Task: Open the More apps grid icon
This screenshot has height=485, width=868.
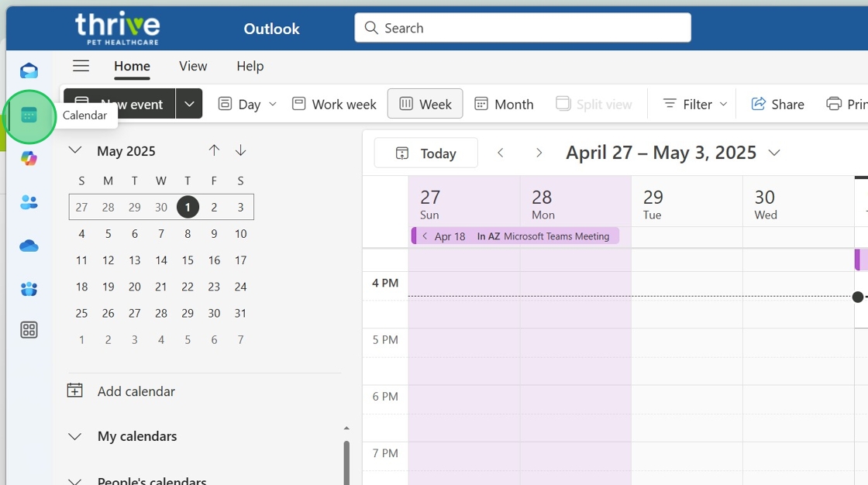Action: click(x=29, y=330)
